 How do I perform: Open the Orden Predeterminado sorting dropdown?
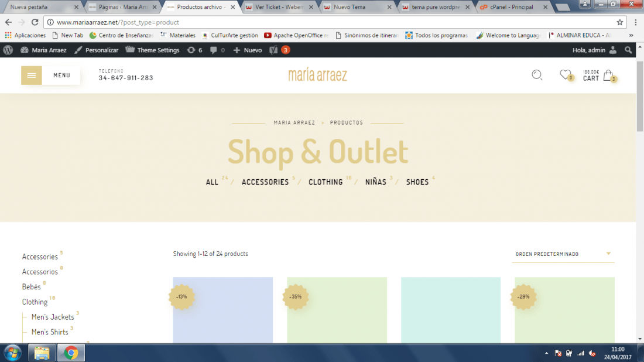coord(563,254)
